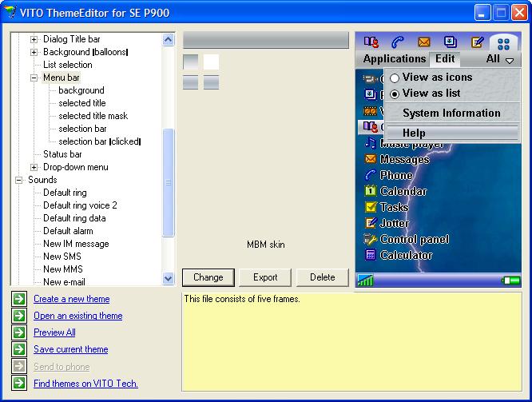Click Find themes on VITO Tech. link
This screenshot has height=402, width=532.
[x=85, y=384]
